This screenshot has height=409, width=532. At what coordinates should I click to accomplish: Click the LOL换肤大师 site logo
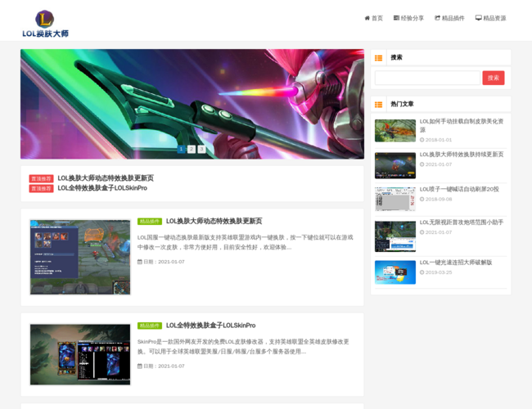point(45,24)
